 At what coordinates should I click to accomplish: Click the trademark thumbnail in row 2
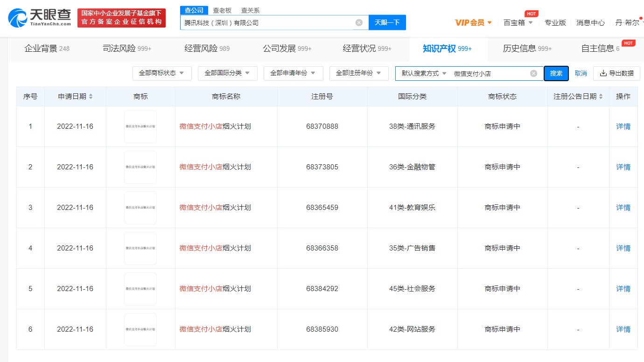pos(140,167)
